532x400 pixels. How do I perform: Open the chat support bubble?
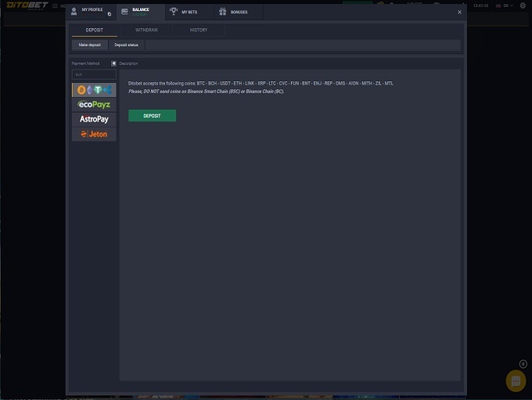(516, 380)
